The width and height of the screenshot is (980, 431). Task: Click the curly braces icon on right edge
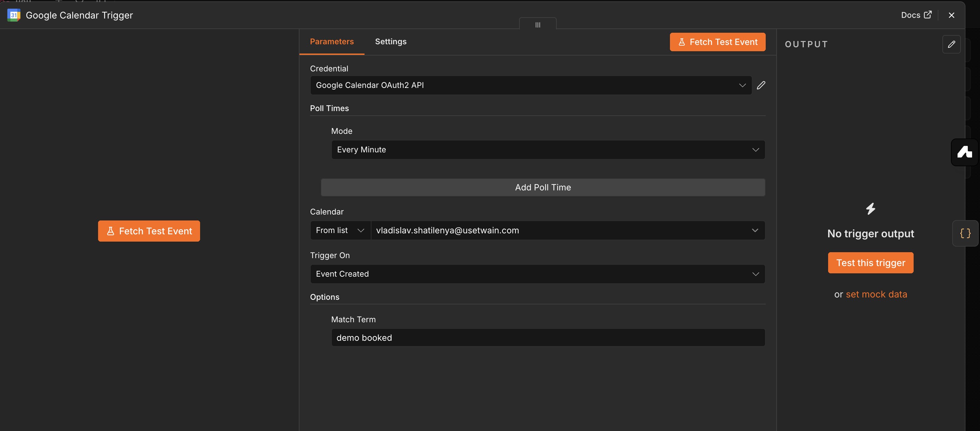(965, 233)
